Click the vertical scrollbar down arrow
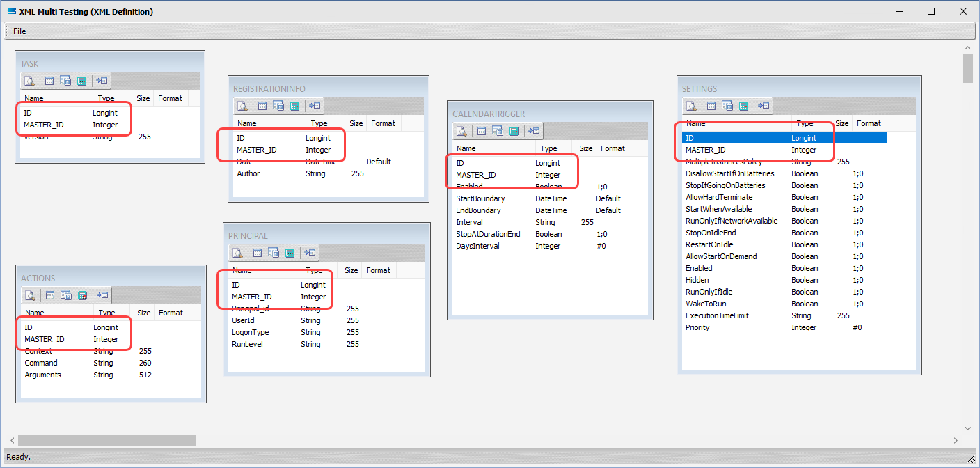 (x=967, y=428)
